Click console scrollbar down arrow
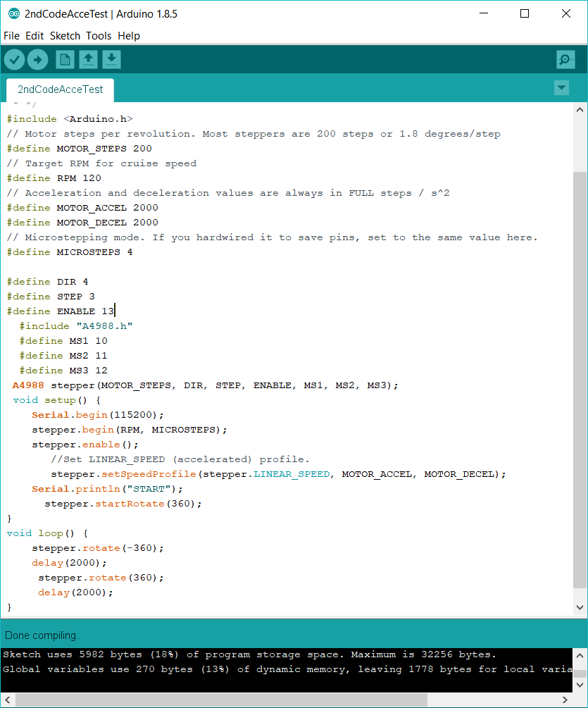 tap(580, 685)
